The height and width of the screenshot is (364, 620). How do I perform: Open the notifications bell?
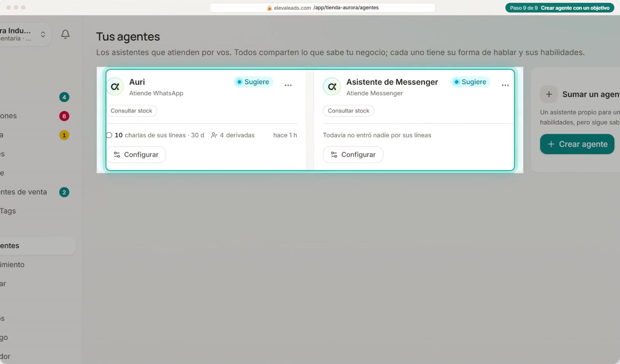coord(65,34)
